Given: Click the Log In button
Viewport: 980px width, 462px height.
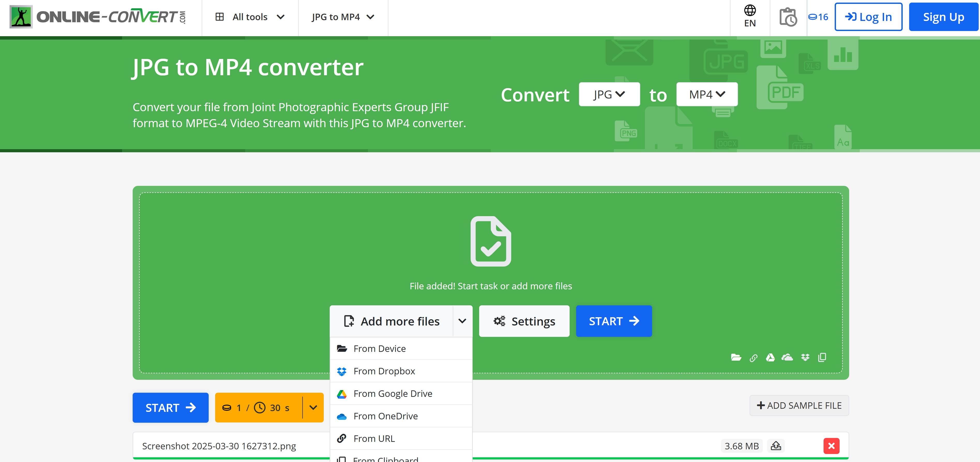Looking at the screenshot, I should [868, 17].
